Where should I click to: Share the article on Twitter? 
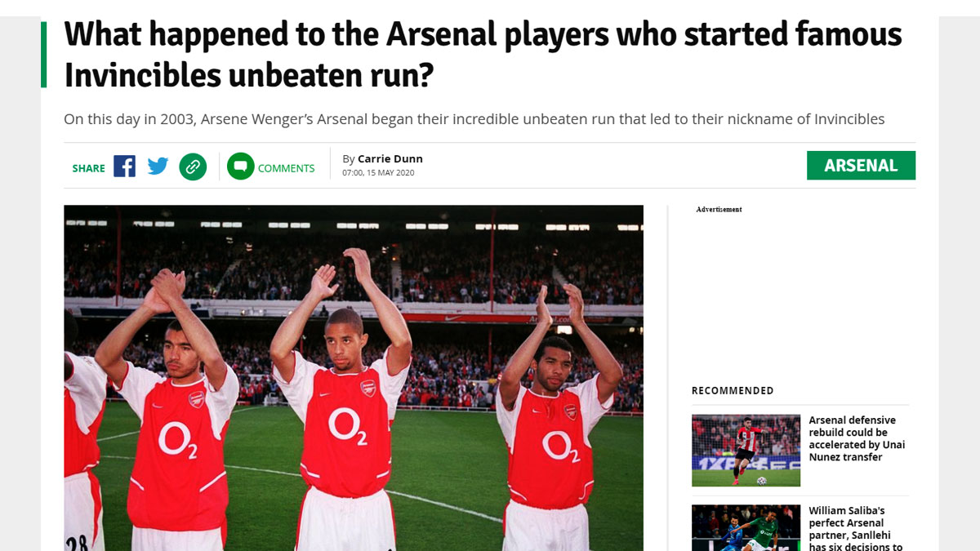click(x=158, y=167)
